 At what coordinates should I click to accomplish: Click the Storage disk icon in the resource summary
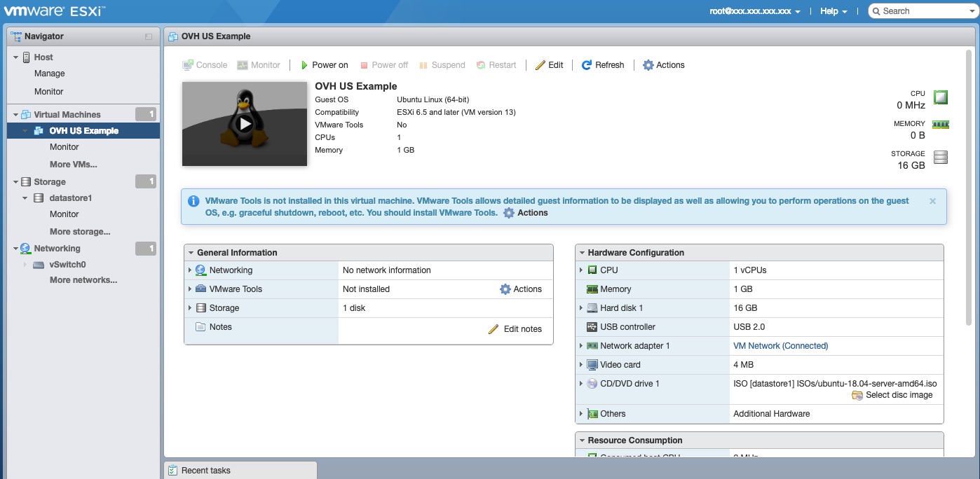940,157
